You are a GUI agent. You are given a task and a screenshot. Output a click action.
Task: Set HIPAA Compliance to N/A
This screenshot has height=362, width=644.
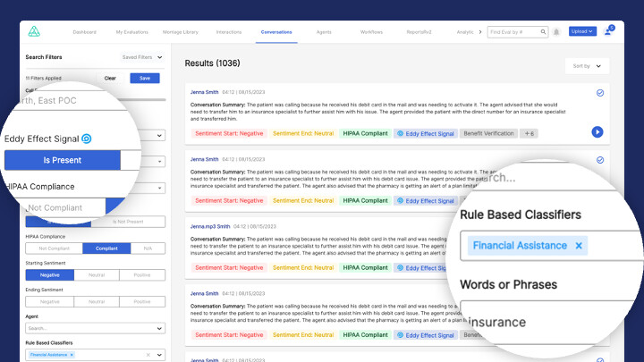click(x=148, y=248)
